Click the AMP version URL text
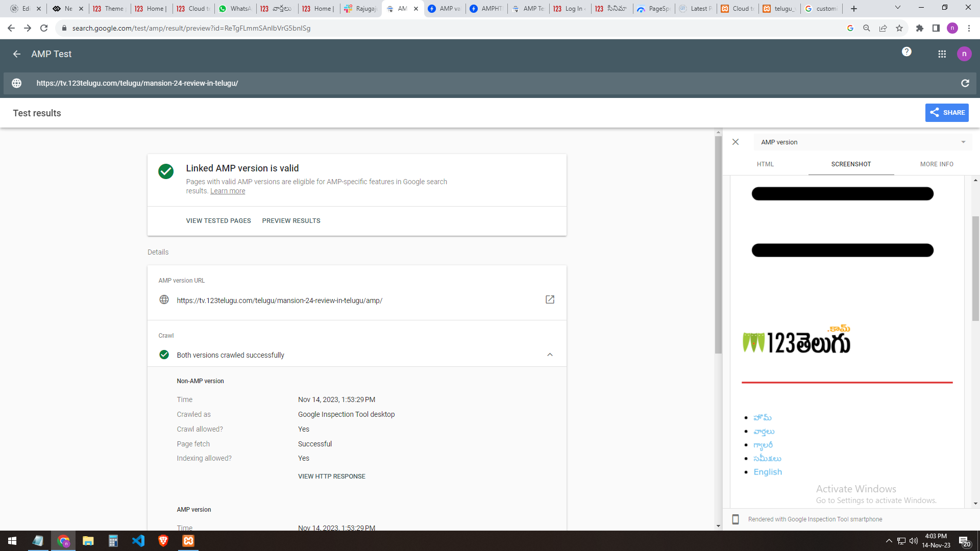Image resolution: width=980 pixels, height=551 pixels. coord(279,300)
